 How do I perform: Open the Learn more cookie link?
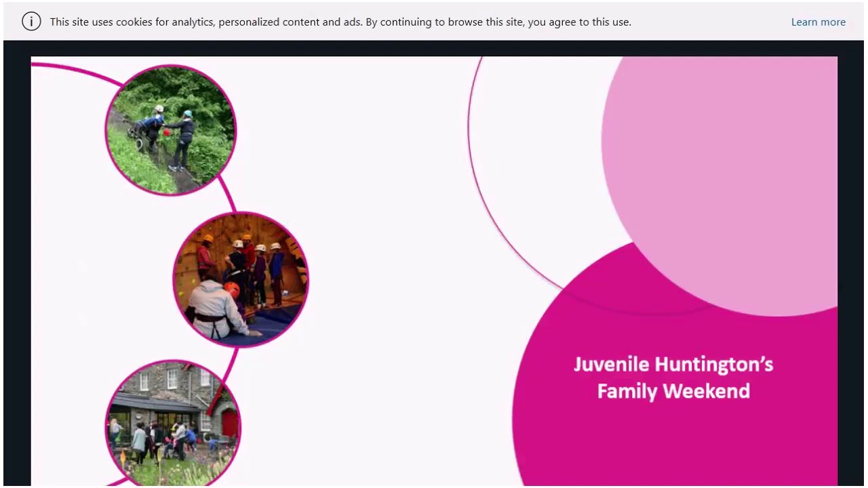coord(818,22)
